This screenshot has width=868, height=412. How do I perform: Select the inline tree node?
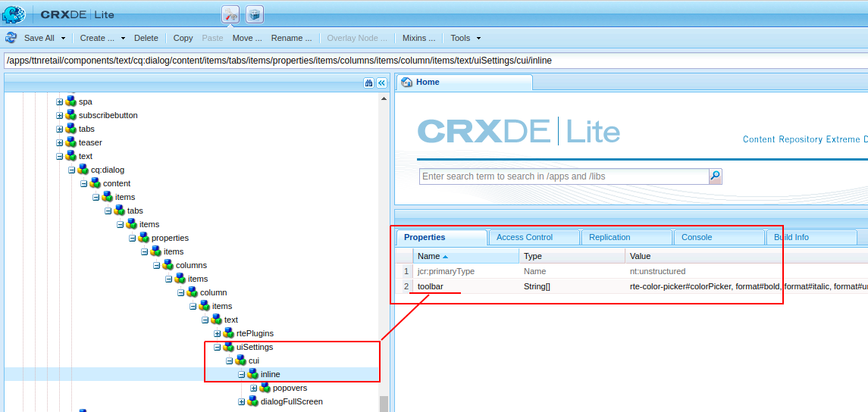click(270, 374)
